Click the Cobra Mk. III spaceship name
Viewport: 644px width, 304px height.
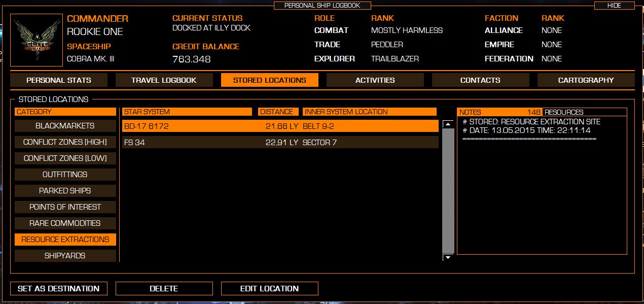[x=90, y=59]
